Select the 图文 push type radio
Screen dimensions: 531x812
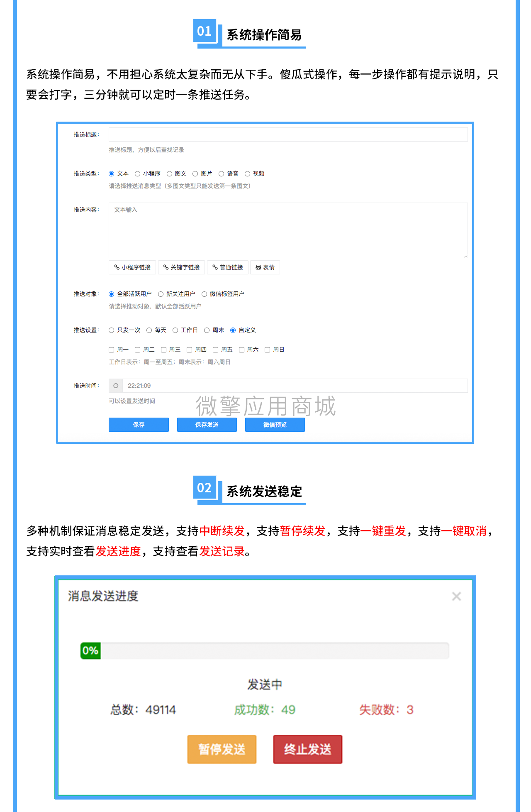pyautogui.click(x=169, y=174)
